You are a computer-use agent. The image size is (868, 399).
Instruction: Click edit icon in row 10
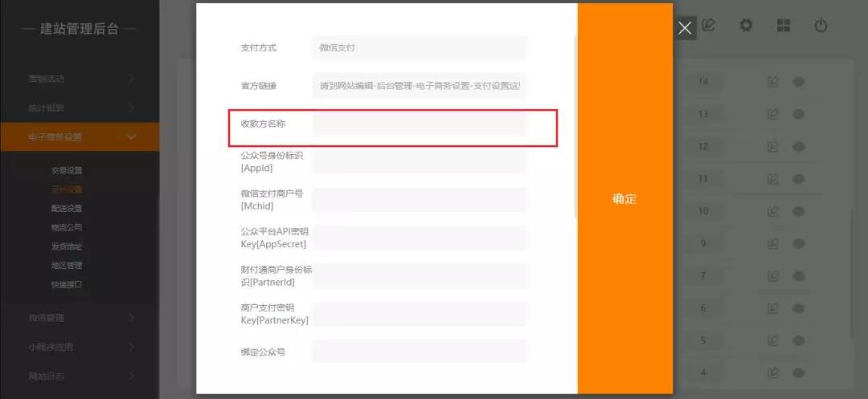tap(773, 211)
